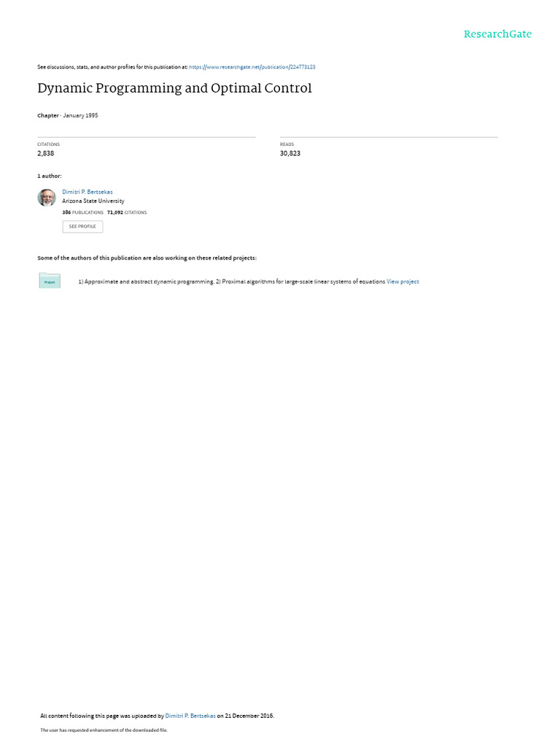Select the '1 author:' heading

[50, 176]
